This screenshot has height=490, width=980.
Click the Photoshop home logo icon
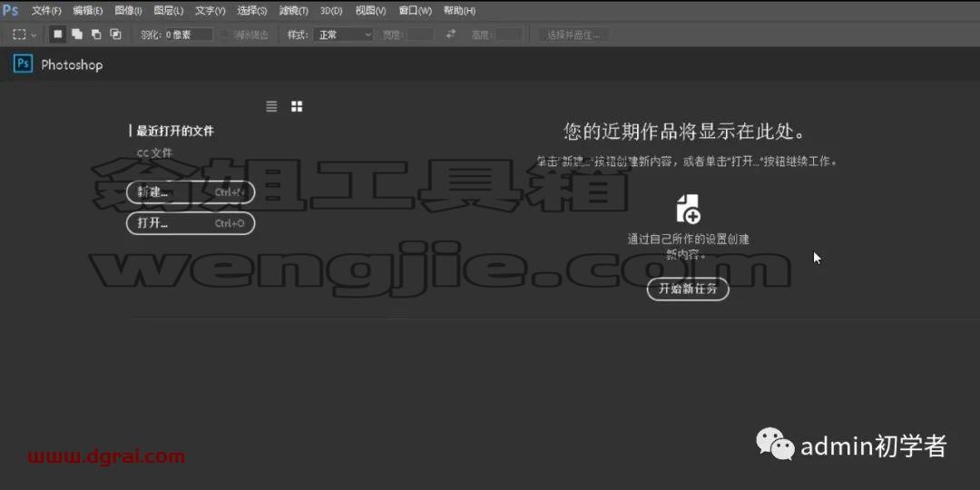pos(23,64)
